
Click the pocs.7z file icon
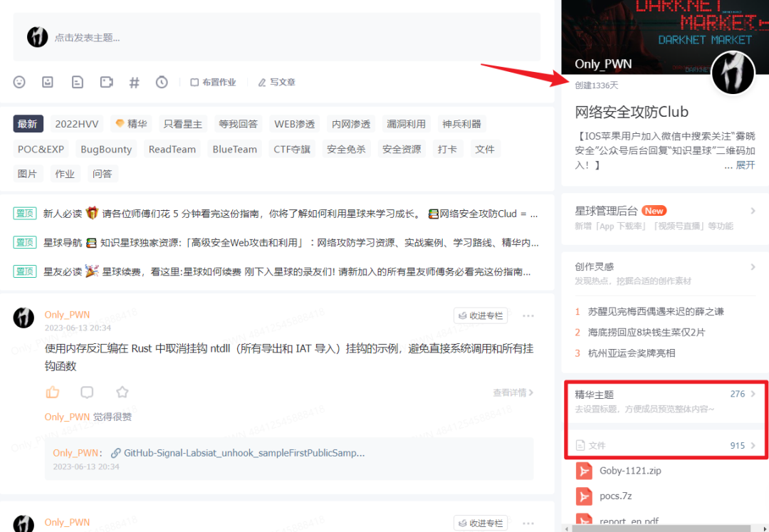click(584, 496)
